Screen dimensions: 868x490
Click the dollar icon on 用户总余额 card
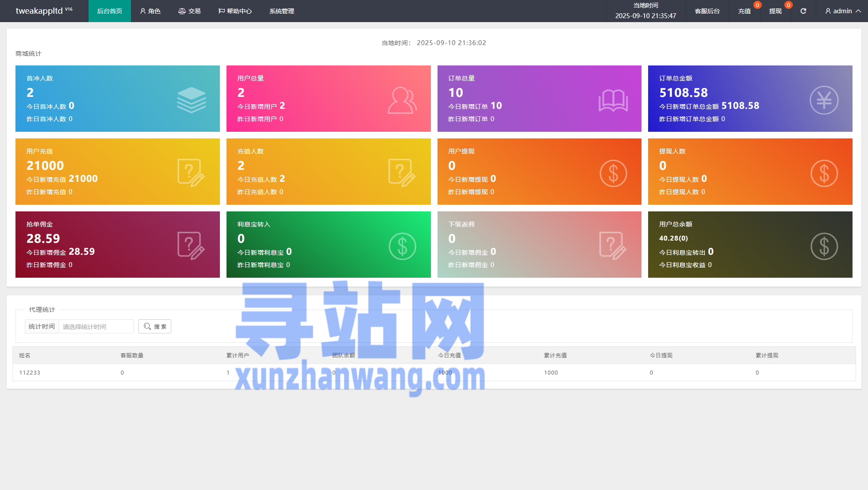coord(824,246)
